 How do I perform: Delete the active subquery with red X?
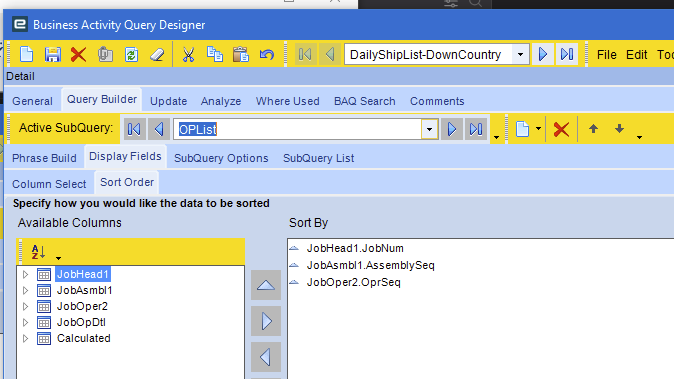[x=561, y=129]
